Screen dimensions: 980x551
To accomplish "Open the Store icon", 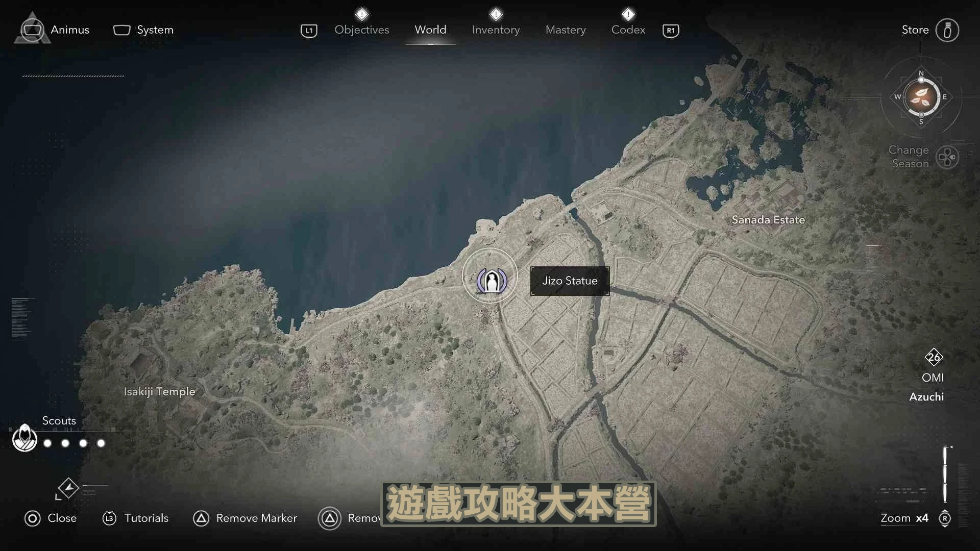I will [x=947, y=30].
